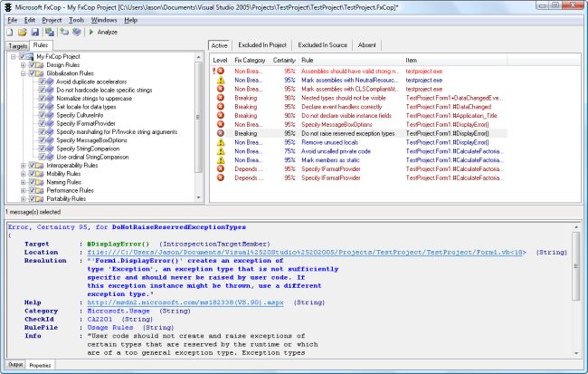Click warning icon beside Remove unused locals
588x374 pixels.
tap(220, 142)
